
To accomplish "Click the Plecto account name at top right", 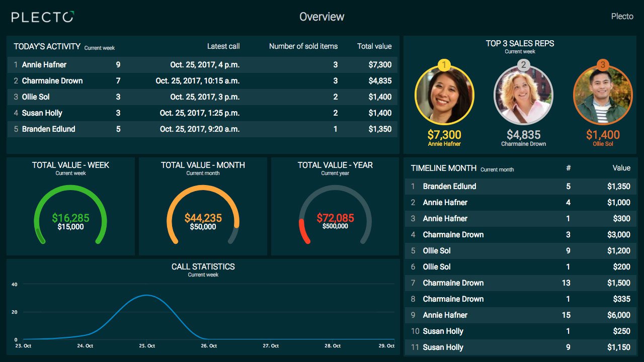I will point(622,17).
